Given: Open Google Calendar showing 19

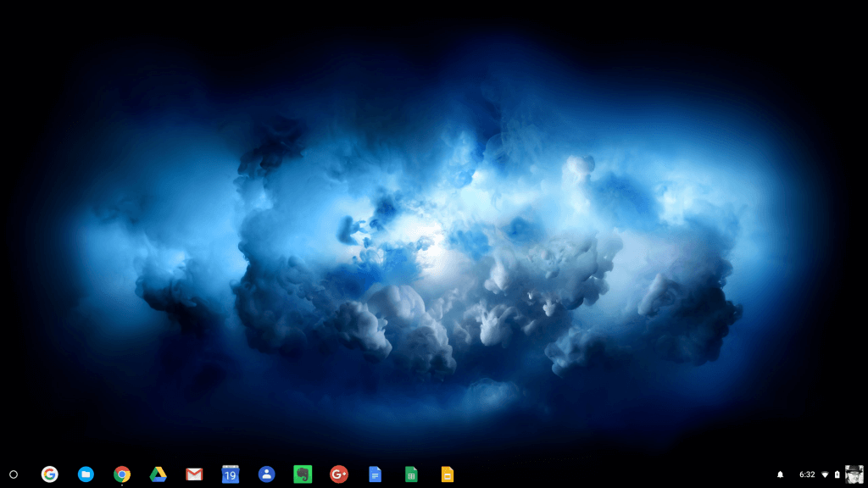Looking at the screenshot, I should pyautogui.click(x=231, y=474).
